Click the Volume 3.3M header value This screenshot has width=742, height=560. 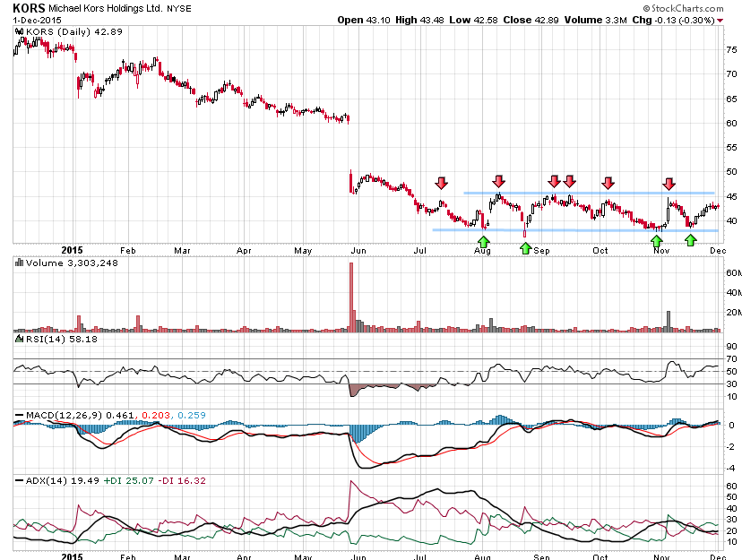595,20
